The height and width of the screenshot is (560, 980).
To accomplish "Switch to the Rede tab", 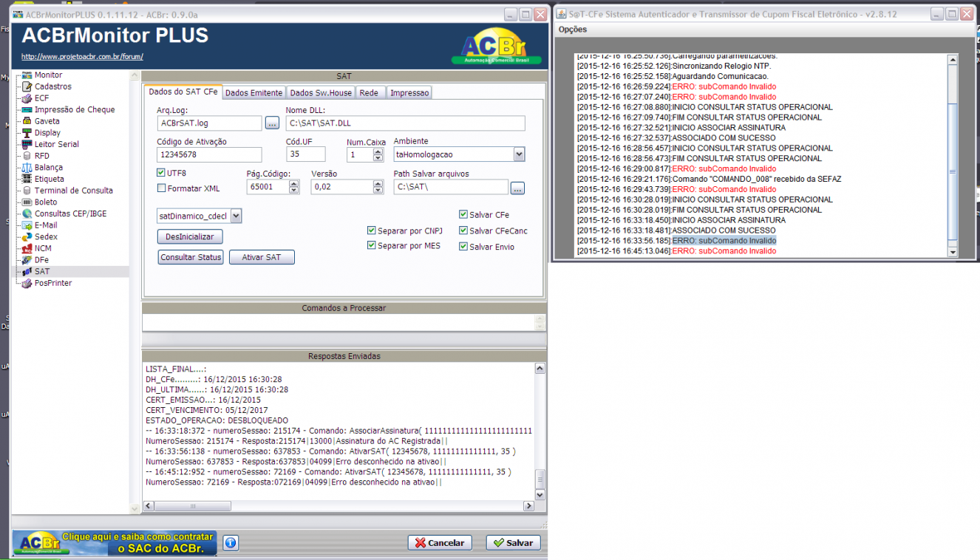I will click(x=369, y=92).
